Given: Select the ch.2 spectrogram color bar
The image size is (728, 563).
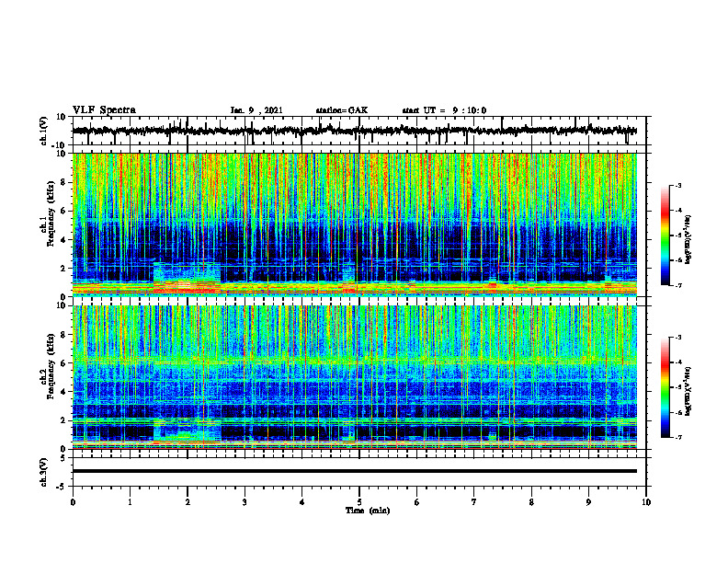Looking at the screenshot, I should (x=665, y=387).
